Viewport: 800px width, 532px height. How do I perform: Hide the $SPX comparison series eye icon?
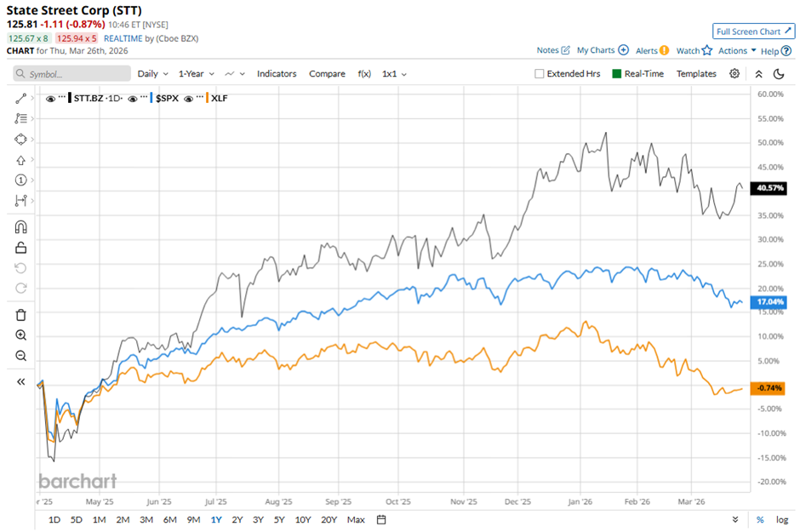pyautogui.click(x=133, y=99)
